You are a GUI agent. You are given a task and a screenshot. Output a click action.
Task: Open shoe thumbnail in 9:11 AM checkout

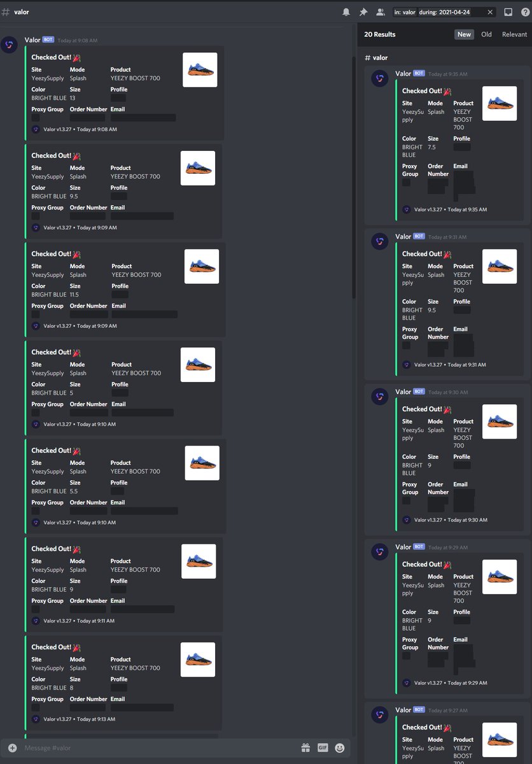[x=199, y=562]
